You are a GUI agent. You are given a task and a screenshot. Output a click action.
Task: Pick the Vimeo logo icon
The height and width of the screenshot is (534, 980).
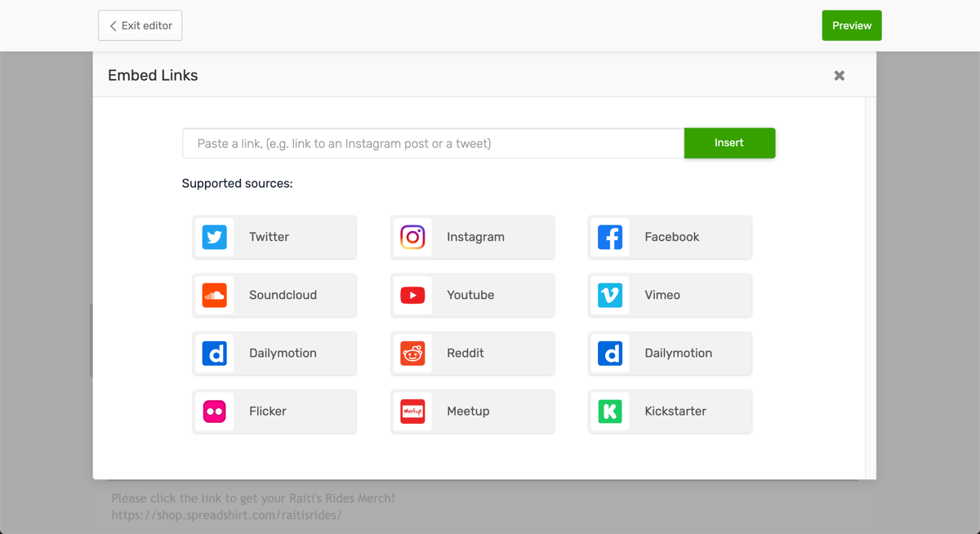pyautogui.click(x=610, y=295)
